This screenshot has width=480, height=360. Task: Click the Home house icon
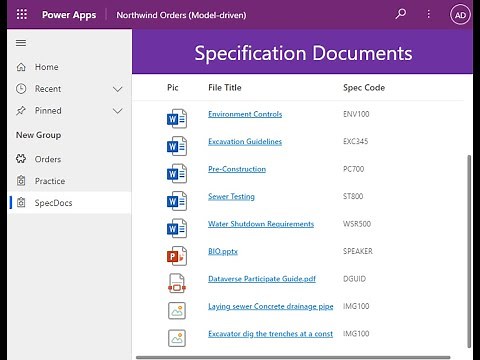(x=21, y=67)
